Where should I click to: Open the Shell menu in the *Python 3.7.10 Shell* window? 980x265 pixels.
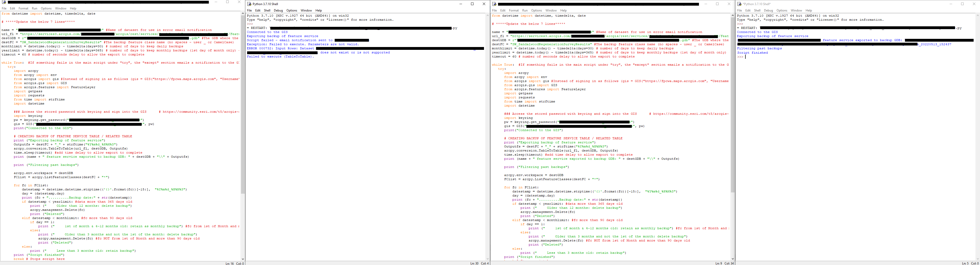pyautogui.click(x=757, y=11)
